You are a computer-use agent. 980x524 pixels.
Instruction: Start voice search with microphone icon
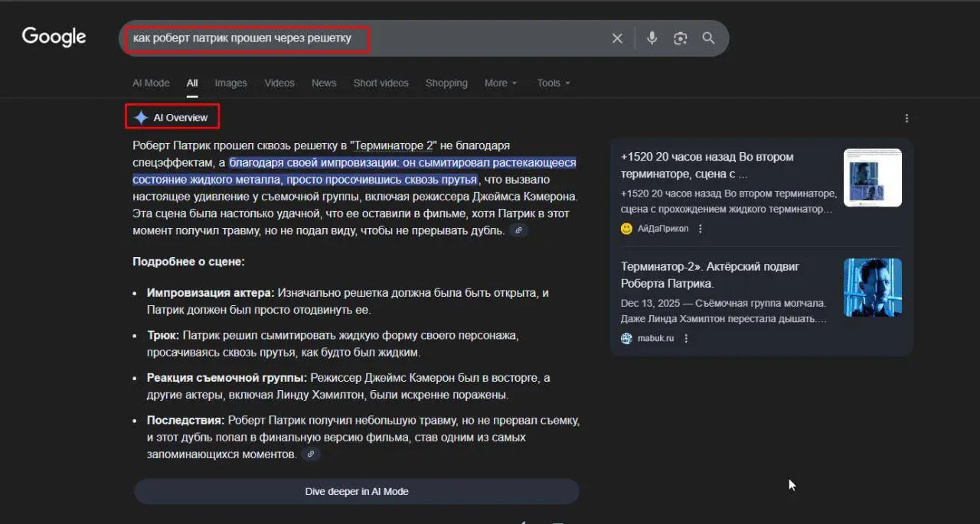tap(652, 38)
